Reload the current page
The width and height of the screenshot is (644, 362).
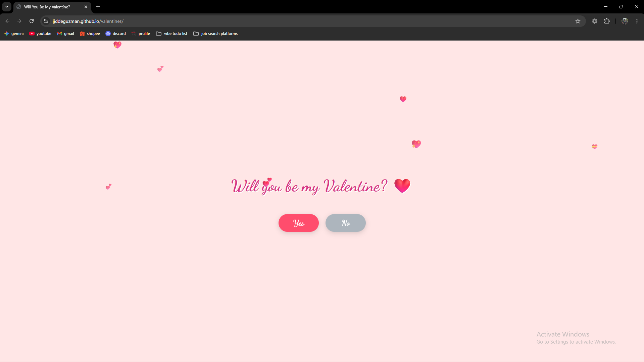point(31,21)
